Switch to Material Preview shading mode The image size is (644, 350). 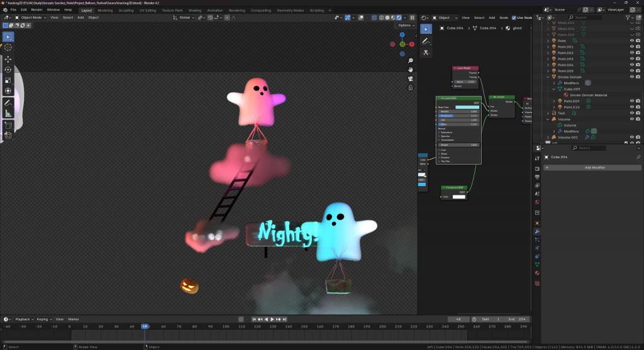point(393,18)
